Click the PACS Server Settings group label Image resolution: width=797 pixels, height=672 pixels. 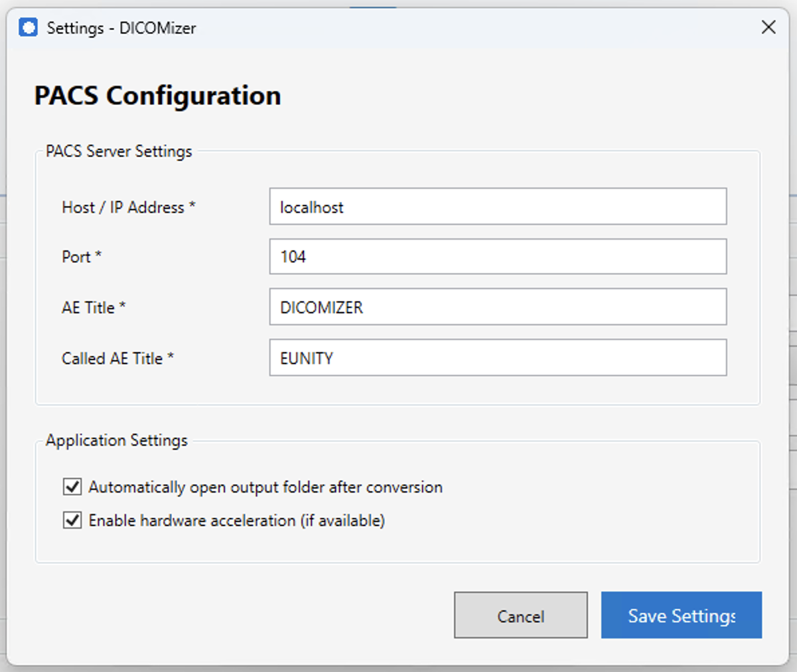click(x=119, y=151)
